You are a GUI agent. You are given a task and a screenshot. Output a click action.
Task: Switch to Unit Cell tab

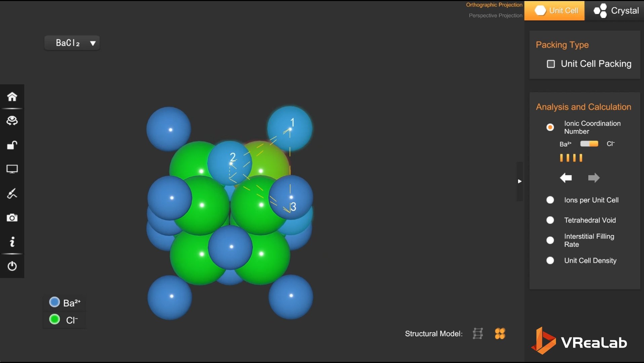[554, 10]
